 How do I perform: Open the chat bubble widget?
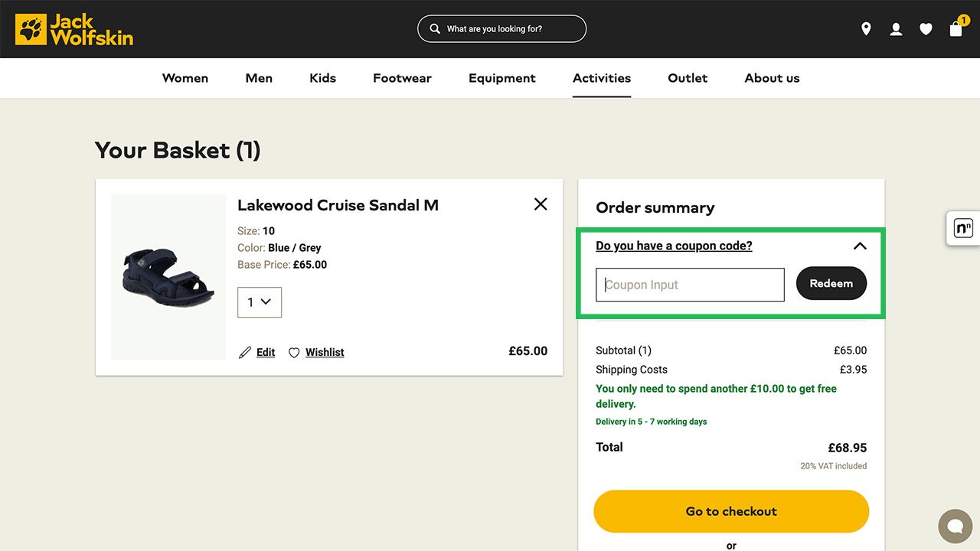tap(955, 526)
